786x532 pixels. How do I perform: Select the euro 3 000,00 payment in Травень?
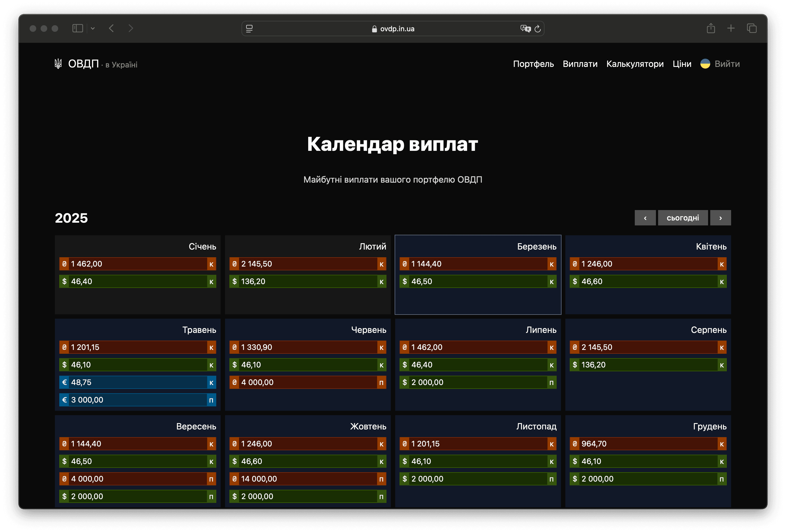pos(137,400)
